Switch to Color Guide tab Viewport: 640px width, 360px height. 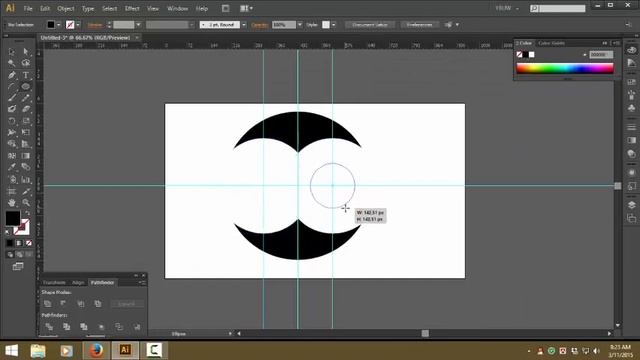tap(551, 43)
